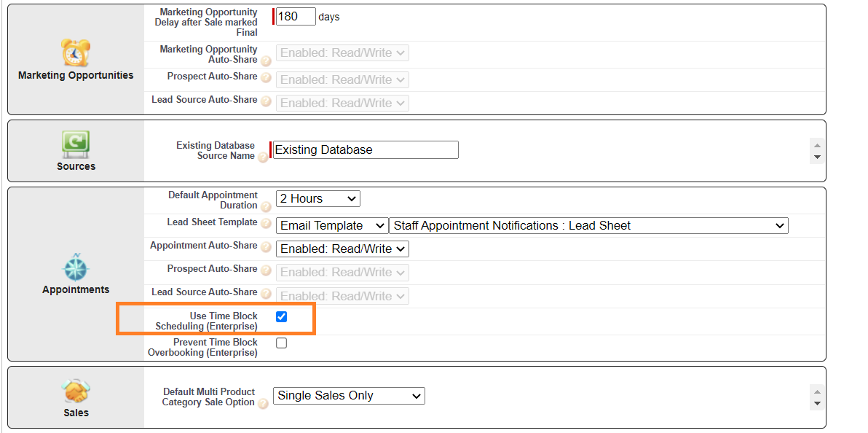
Task: Open the Default Appointment Duration dropdown
Action: pos(317,198)
